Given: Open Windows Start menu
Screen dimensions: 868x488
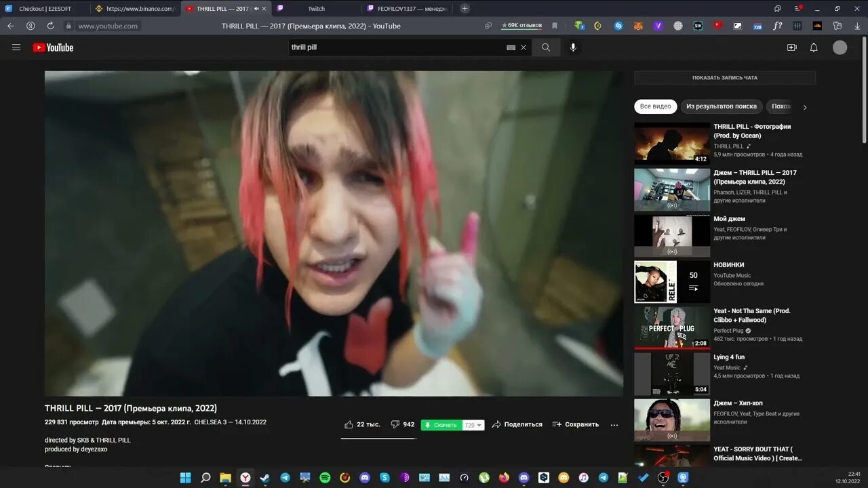Looking at the screenshot, I should pos(185,477).
